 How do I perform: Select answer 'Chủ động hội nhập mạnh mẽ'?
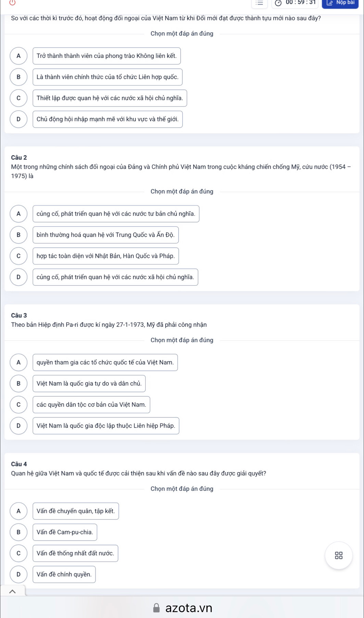coord(107,119)
